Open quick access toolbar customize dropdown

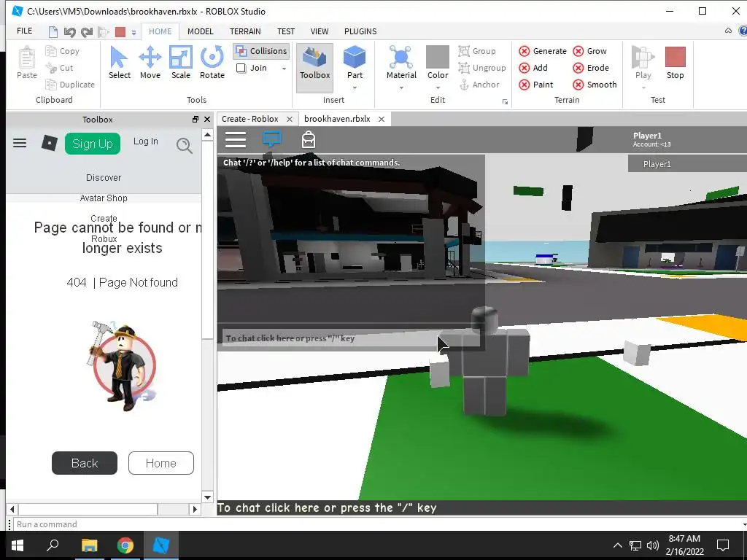134,32
